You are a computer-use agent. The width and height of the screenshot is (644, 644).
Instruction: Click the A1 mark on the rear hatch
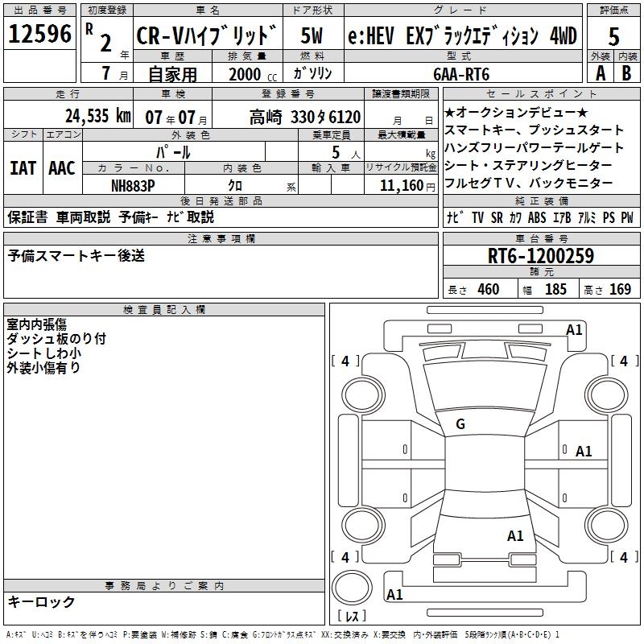pos(515,535)
